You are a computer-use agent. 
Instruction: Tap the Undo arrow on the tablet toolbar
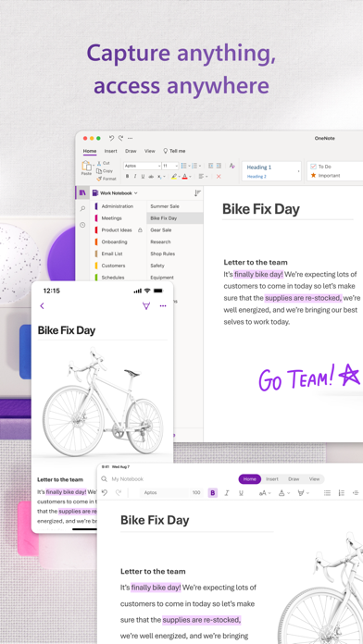[x=105, y=493]
